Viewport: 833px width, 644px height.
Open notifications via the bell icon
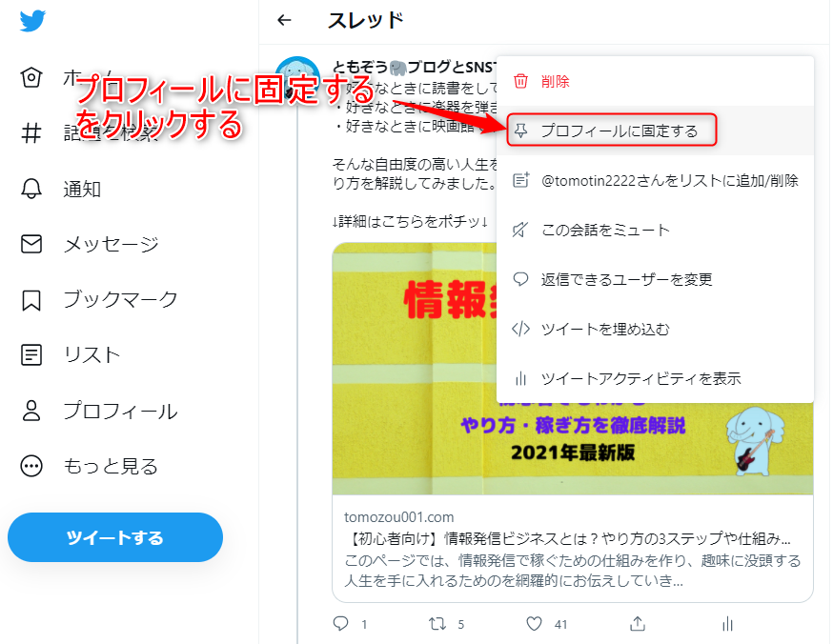point(31,189)
